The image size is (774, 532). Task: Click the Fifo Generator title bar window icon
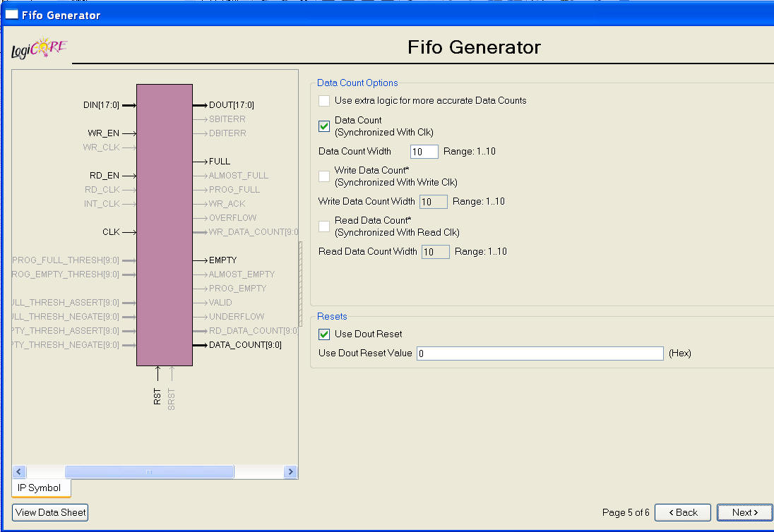point(11,14)
